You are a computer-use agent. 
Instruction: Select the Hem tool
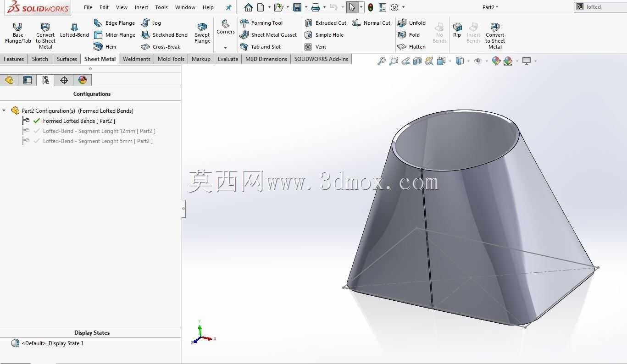105,47
